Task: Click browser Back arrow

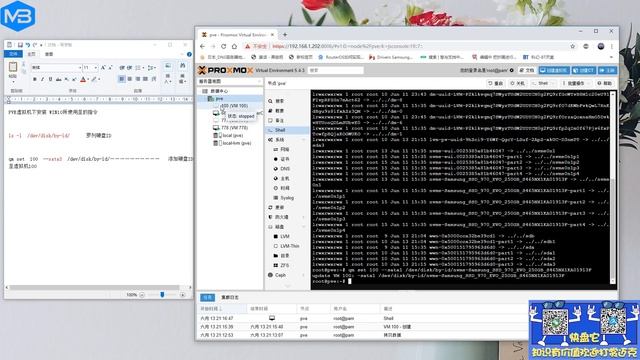Action: 202,47
